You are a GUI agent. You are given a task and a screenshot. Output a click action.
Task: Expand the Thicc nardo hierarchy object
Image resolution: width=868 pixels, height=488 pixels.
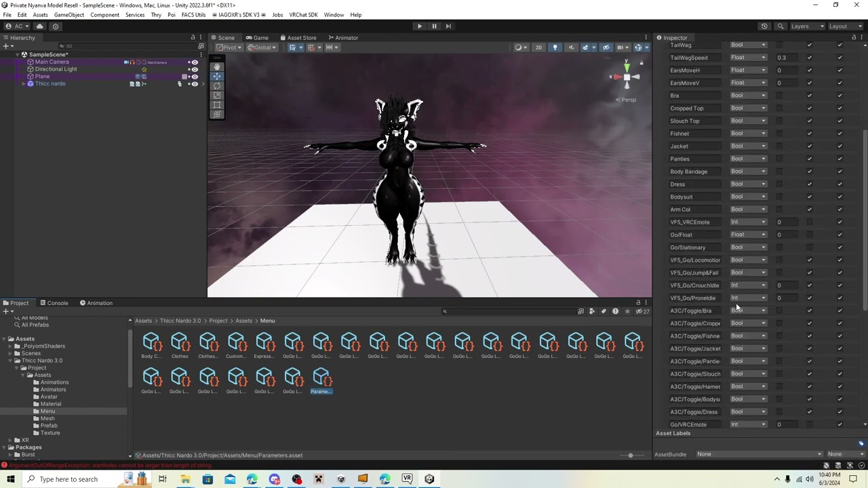pos(22,84)
